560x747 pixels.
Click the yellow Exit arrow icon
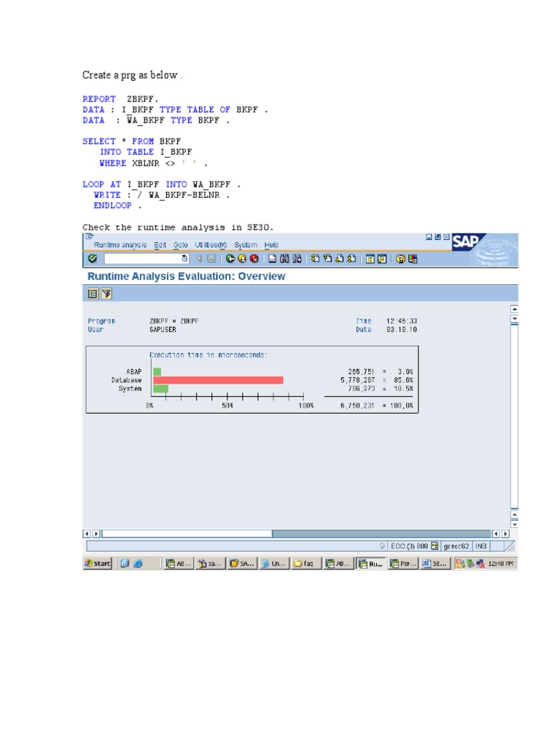coord(242,258)
